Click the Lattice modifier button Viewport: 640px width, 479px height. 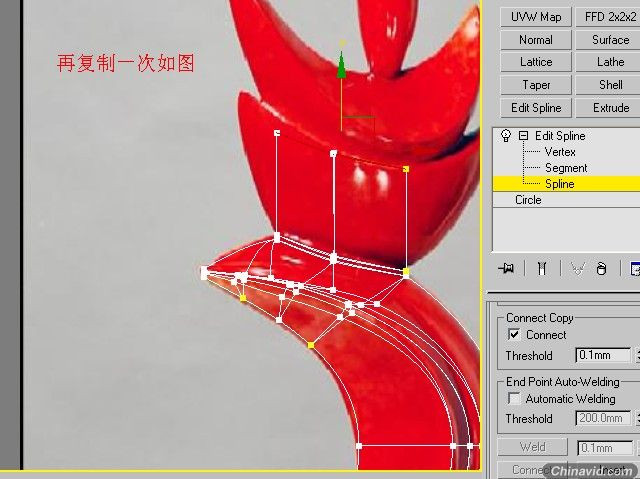point(536,62)
